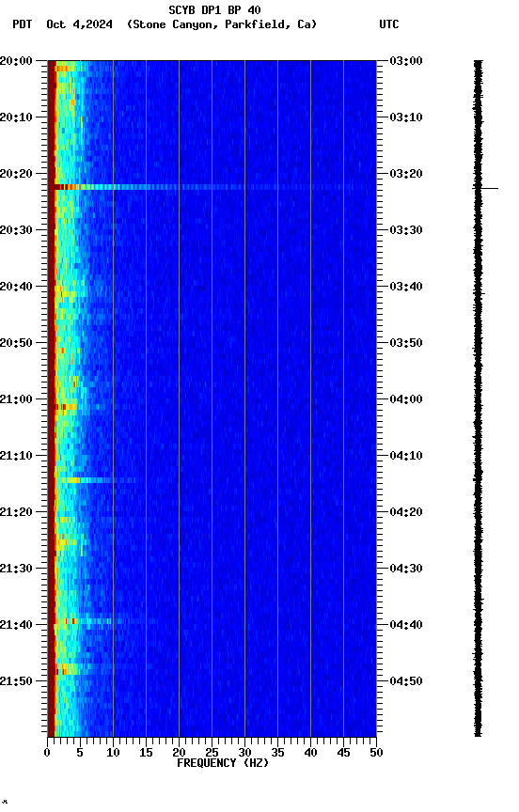Screen dimensions: 519x812
Task: Click the 03:40 UTC time label
Action: pos(406,287)
